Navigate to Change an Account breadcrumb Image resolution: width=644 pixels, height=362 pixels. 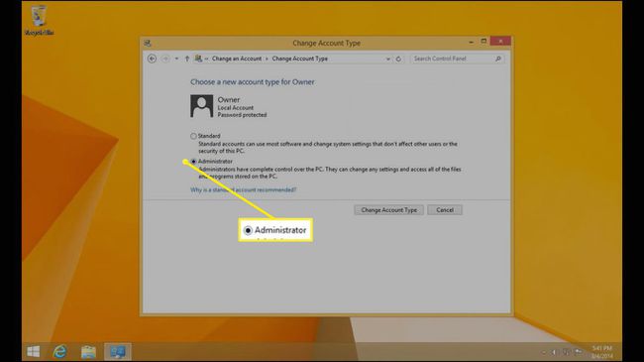(237, 59)
